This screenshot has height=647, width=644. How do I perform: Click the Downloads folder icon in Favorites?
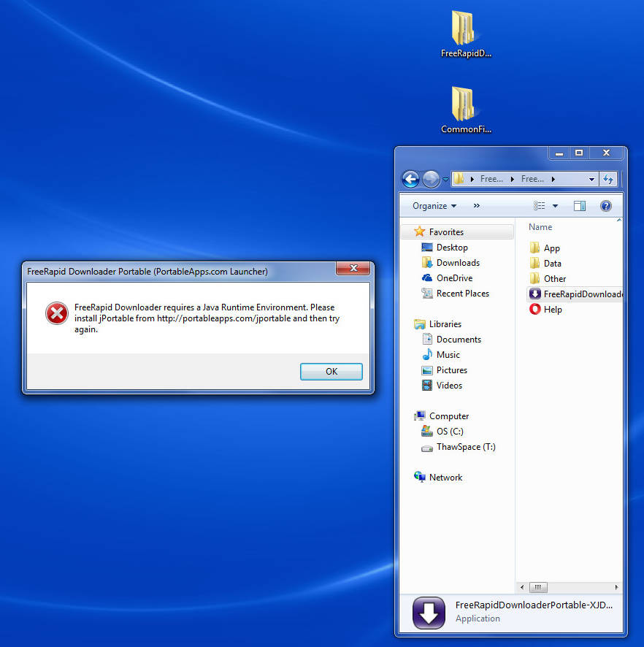tap(427, 262)
